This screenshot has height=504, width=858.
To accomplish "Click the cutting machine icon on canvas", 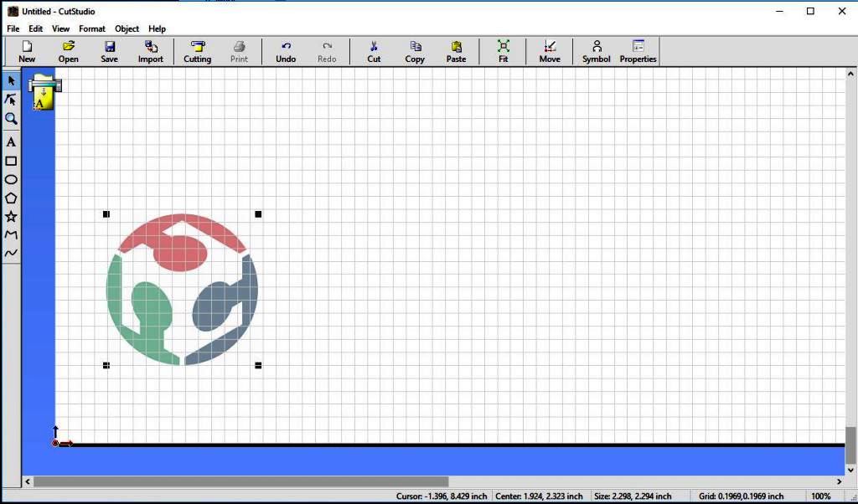I will (45, 92).
